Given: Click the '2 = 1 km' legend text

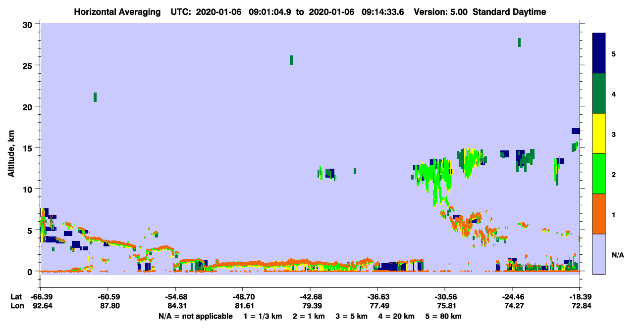Looking at the screenshot, I should 309,316.
